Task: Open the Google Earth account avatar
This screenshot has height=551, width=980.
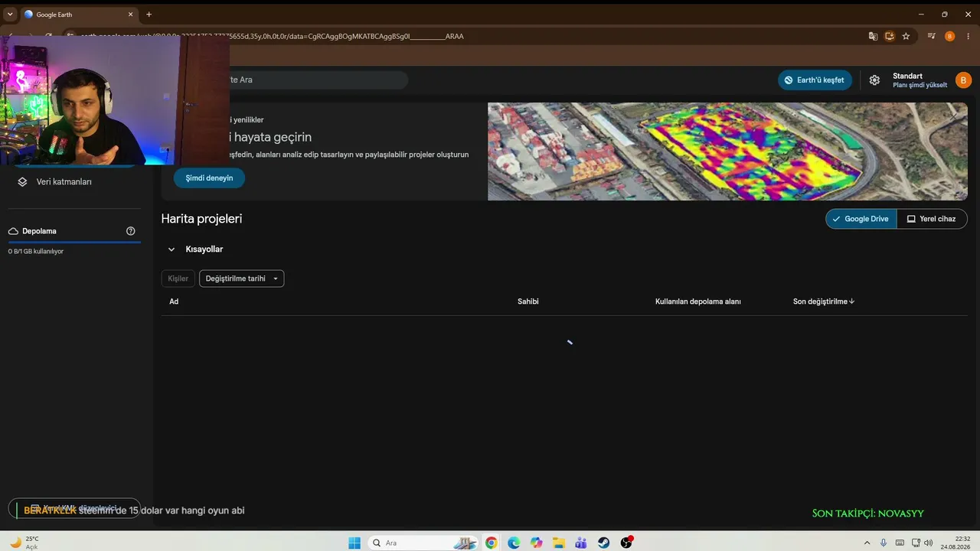Action: (x=963, y=80)
